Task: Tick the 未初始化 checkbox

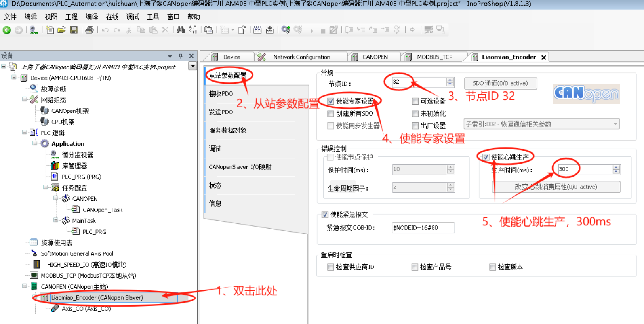Action: tap(415, 114)
